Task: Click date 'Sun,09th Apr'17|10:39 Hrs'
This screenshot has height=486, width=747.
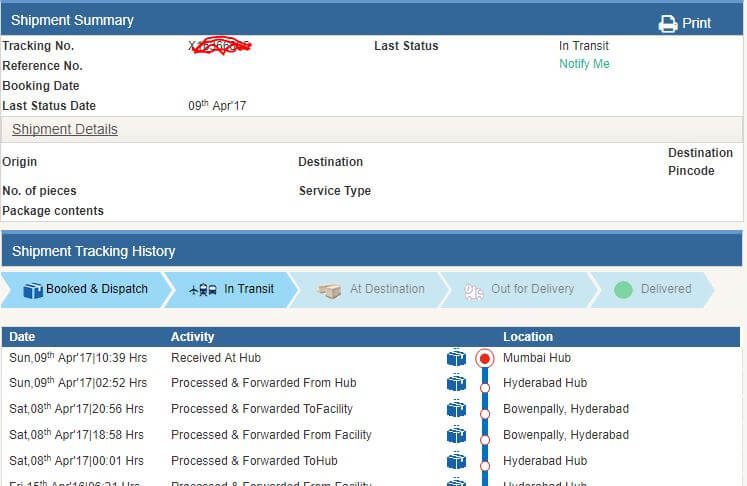Action: click(78, 357)
